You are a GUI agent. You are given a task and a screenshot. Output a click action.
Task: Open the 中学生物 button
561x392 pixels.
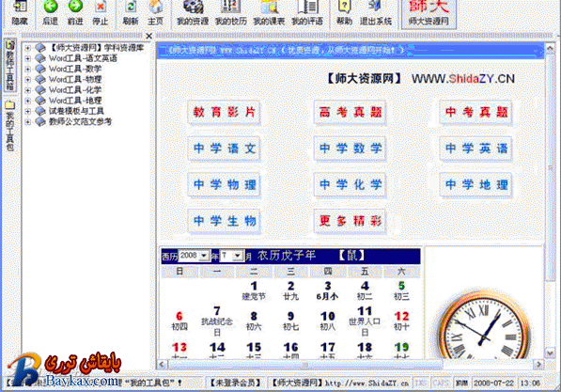point(225,221)
